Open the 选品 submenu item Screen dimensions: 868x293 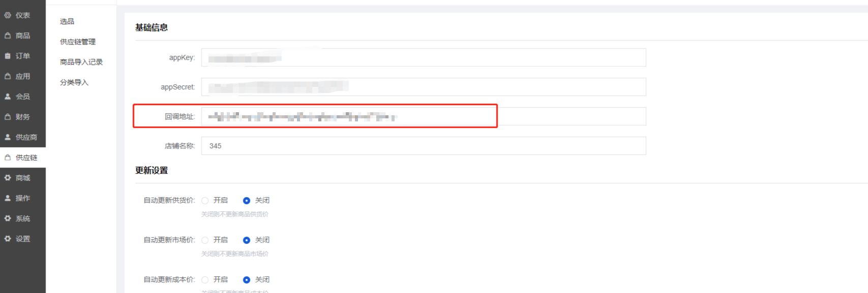67,21
